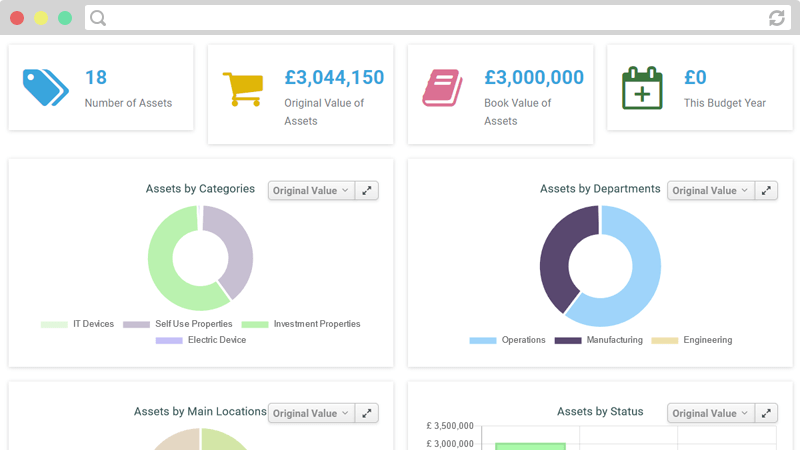Click the dark purple Manufacturing donut segment
The height and width of the screenshot is (450, 800).
click(556, 255)
